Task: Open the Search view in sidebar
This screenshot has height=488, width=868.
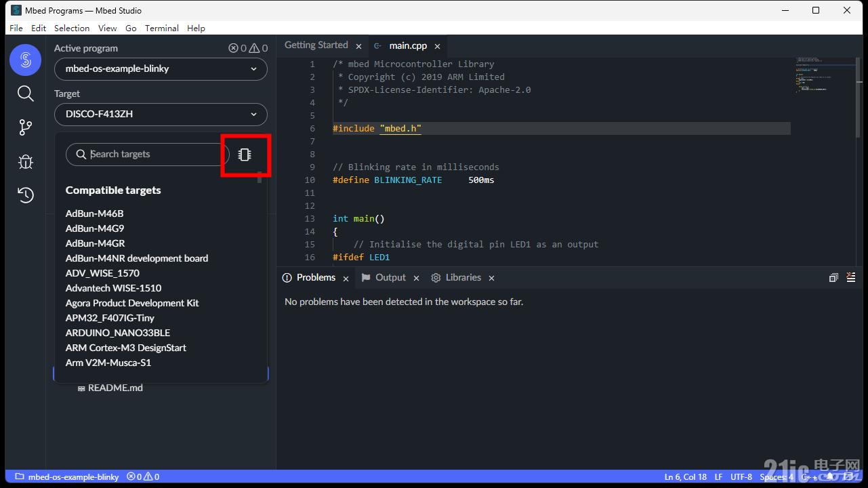Action: click(25, 94)
